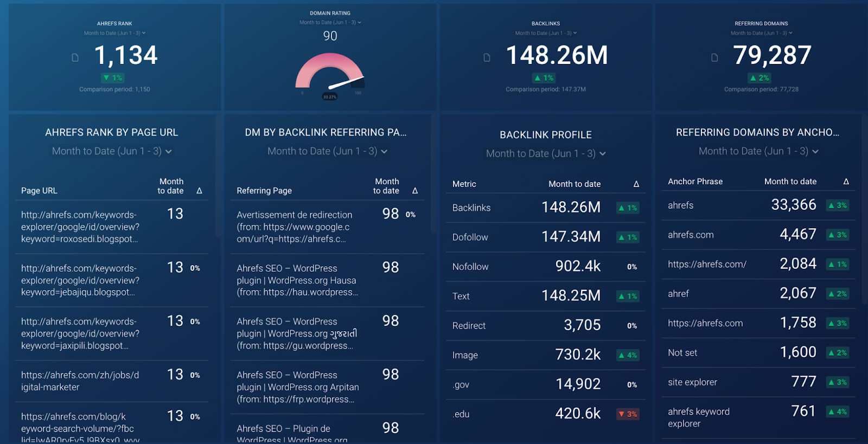Screen dimensions: 868x444
Task: Click the .gov value 14,902
Action: click(578, 384)
